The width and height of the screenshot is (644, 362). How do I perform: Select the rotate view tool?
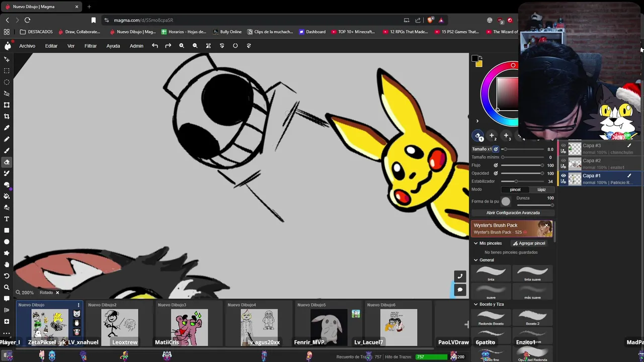click(7, 276)
